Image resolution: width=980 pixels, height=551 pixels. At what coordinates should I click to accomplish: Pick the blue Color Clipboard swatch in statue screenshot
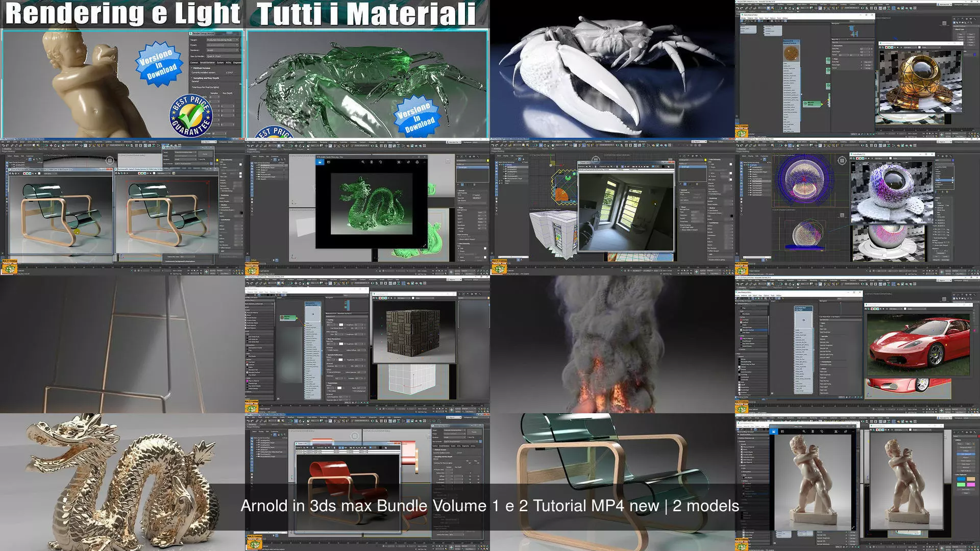[x=961, y=479]
